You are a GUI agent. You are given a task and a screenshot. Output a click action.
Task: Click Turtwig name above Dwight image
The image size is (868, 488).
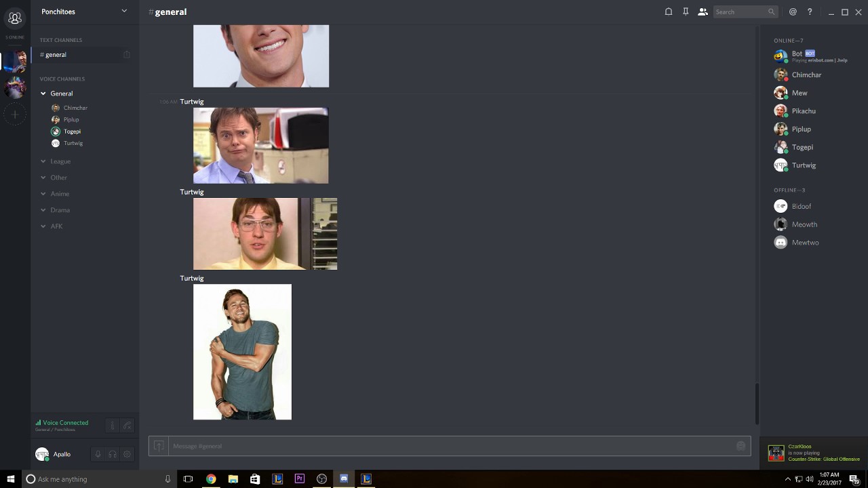point(192,102)
